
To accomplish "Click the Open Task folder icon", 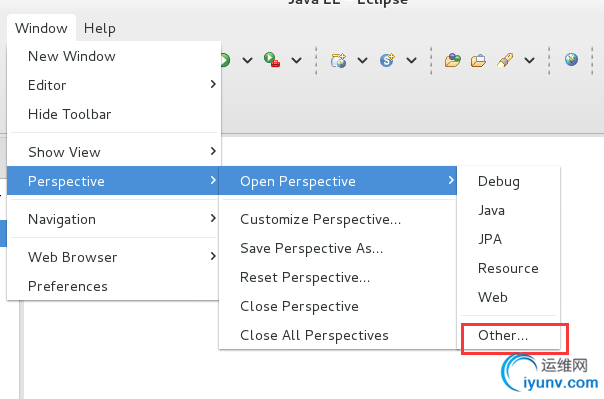I will click(478, 60).
